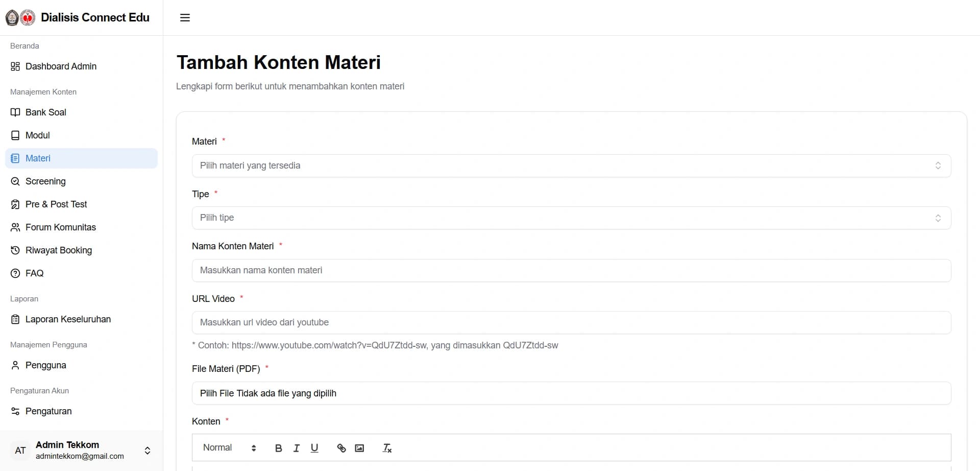
Task: Apply bold formatting in Konten editor
Action: click(x=278, y=448)
